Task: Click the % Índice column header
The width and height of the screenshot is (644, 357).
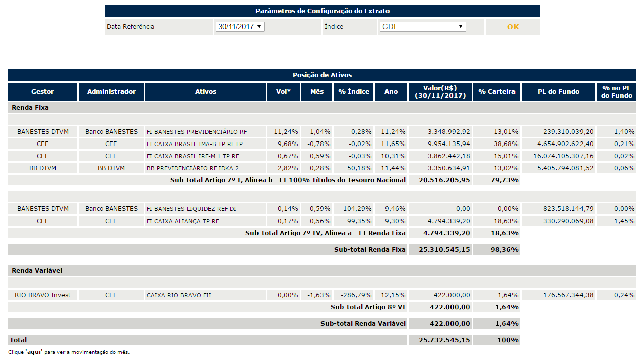Action: pos(354,92)
